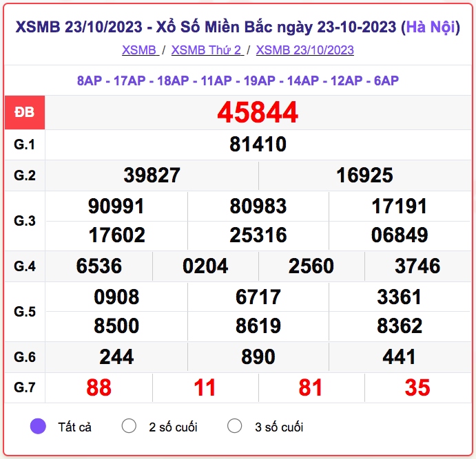
Task: Click sixth prize number 441
Action: tap(399, 357)
